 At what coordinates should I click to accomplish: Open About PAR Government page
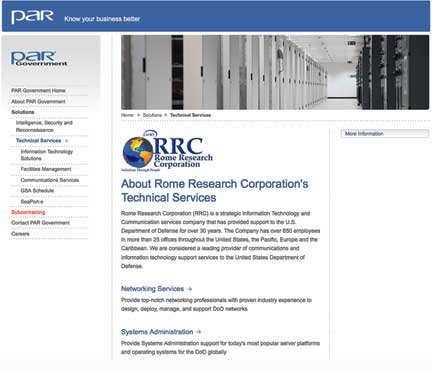click(x=38, y=101)
